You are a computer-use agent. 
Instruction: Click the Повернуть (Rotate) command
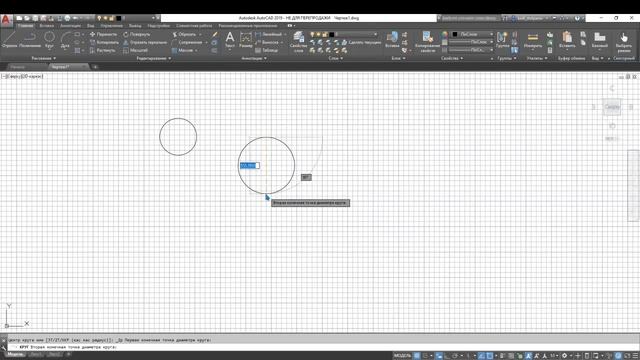pos(137,34)
